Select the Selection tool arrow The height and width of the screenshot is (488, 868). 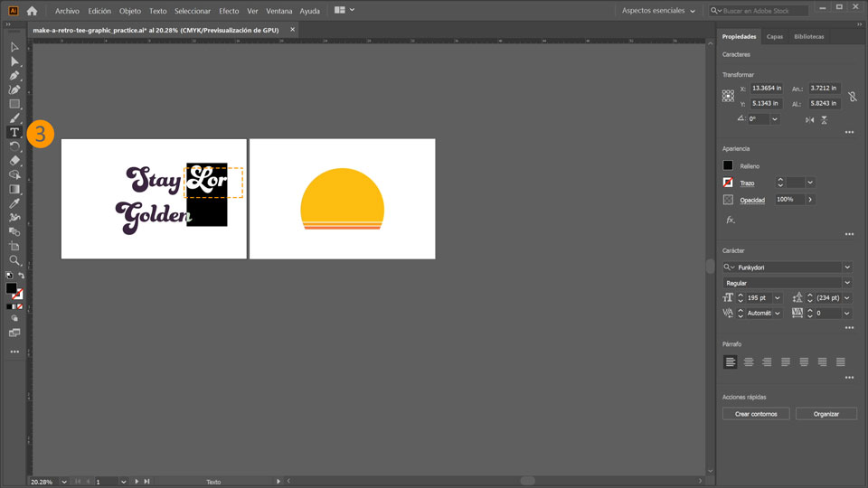pyautogui.click(x=14, y=48)
